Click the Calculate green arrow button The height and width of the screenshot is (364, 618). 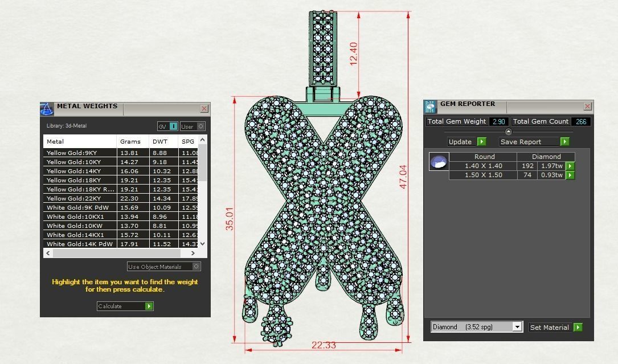(x=149, y=306)
